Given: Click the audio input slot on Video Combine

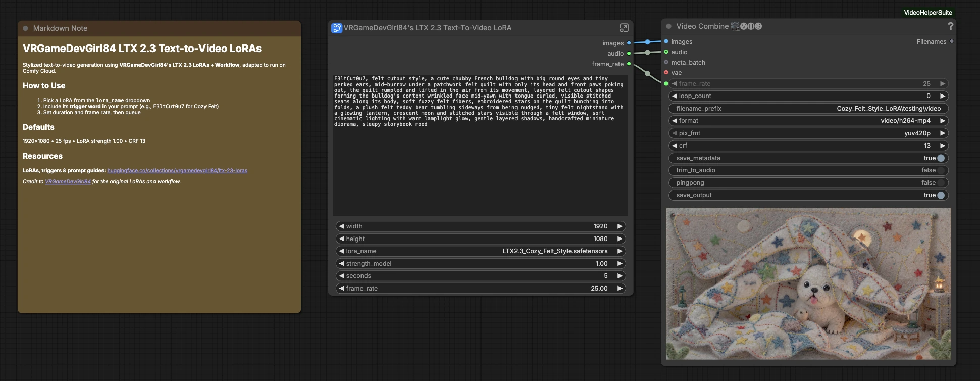Looking at the screenshot, I should point(666,52).
